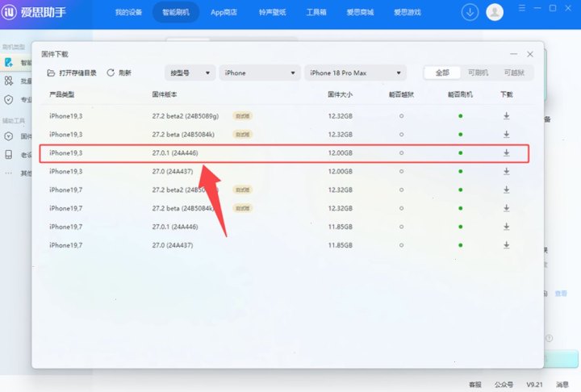This screenshot has height=392, width=581.
Task: Open the header hamburger menu icon
Action: 522,8
